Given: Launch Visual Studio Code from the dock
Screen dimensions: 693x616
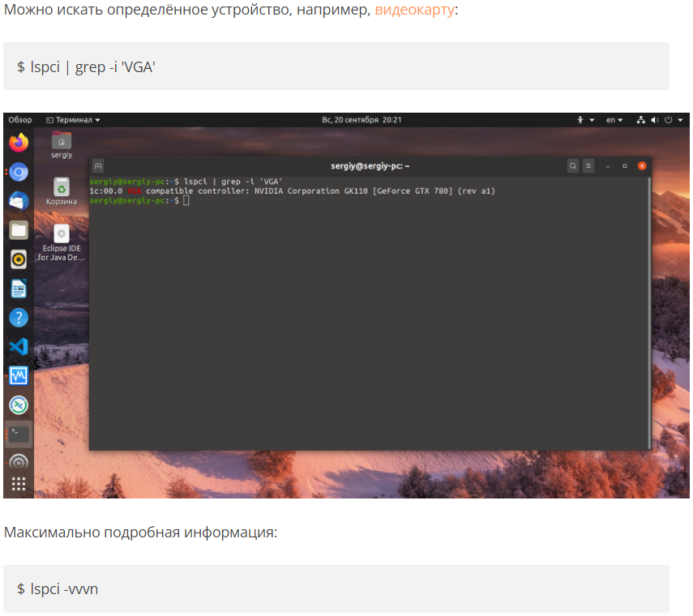Looking at the screenshot, I should [19, 347].
